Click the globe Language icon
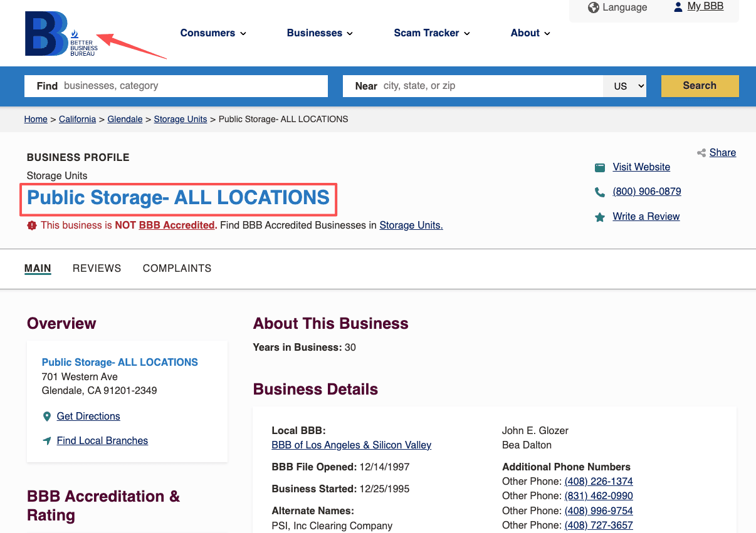 pos(593,8)
